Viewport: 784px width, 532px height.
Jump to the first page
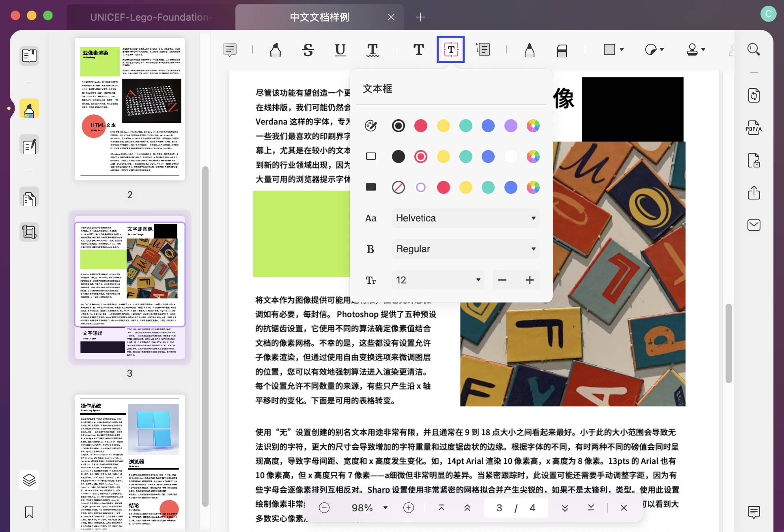point(442,508)
